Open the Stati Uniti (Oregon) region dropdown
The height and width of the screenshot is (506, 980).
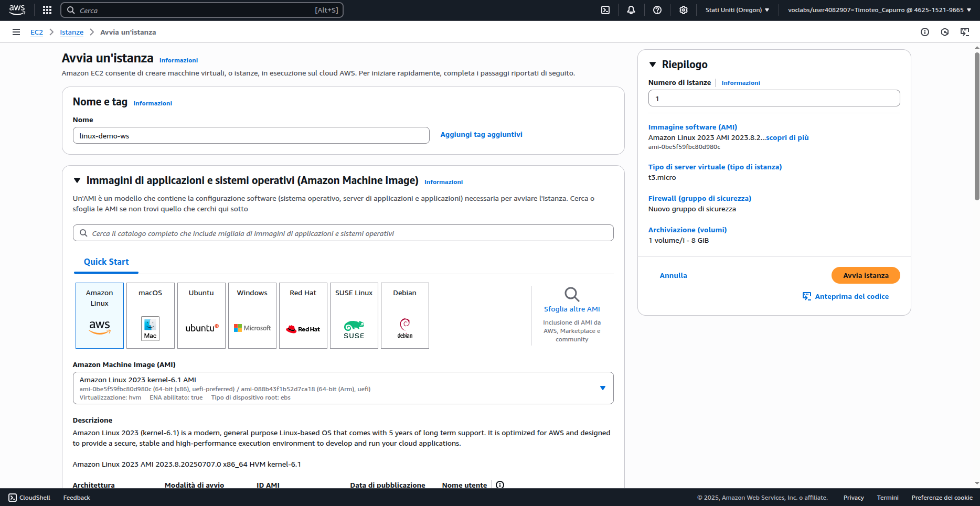737,10
